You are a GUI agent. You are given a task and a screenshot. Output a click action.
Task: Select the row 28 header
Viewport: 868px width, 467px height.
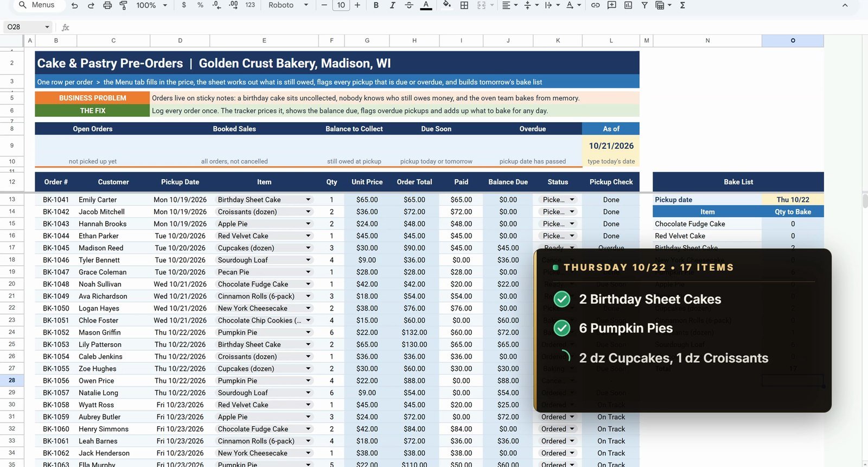click(11, 381)
